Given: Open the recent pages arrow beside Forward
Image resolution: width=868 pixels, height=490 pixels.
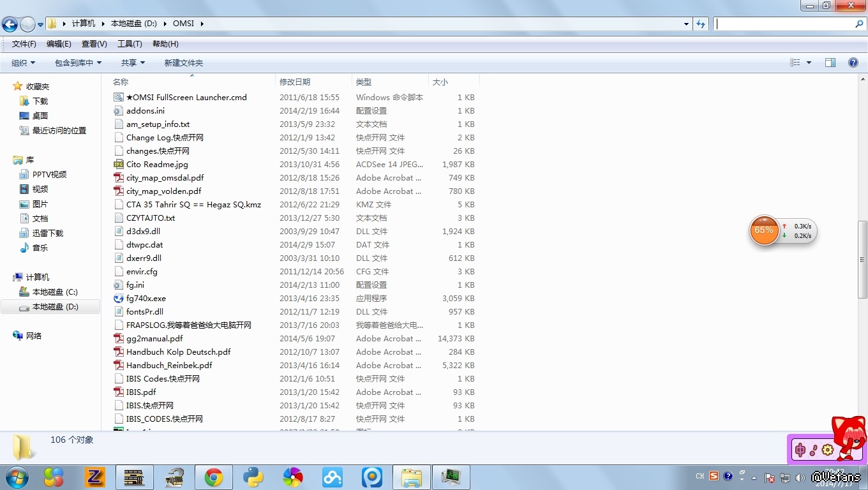Looking at the screenshot, I should click(41, 24).
